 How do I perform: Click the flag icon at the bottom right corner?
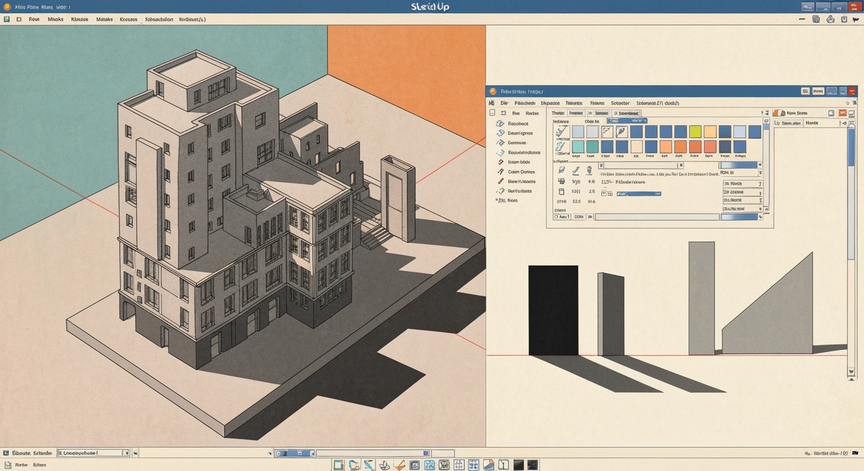855,453
